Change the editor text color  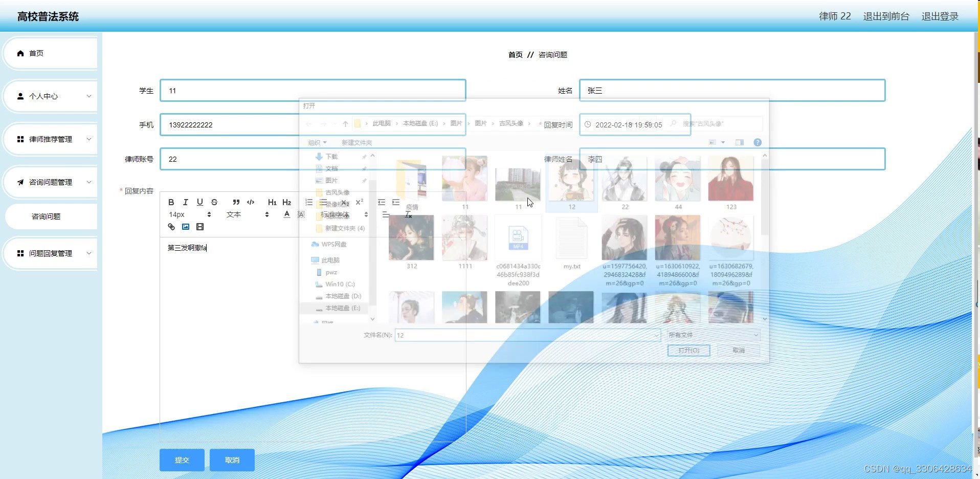287,214
